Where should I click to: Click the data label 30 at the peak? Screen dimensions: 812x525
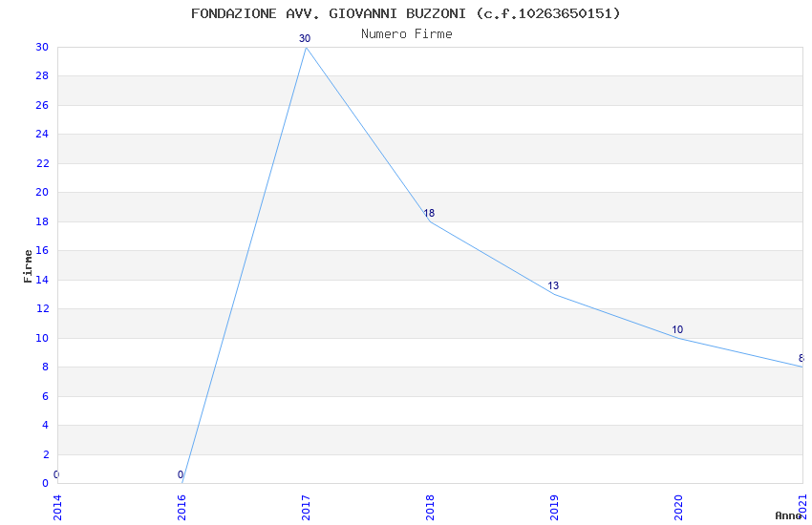pos(305,38)
